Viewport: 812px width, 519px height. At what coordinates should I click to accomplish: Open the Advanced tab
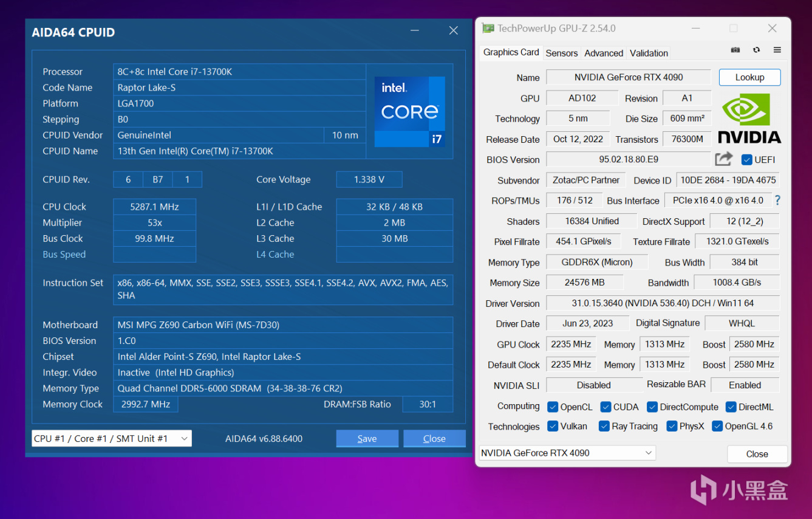tap(603, 53)
